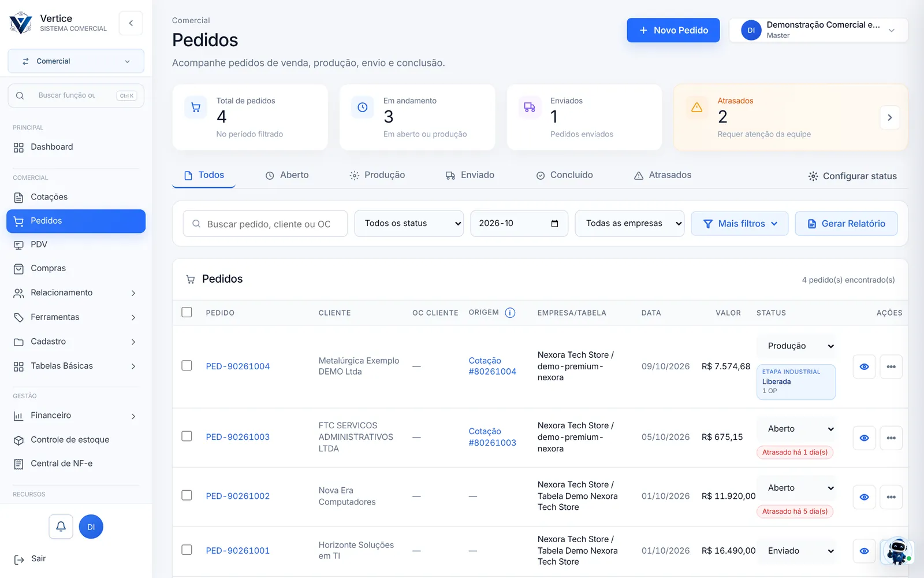Switch to the Enviado tab
The height and width of the screenshot is (578, 924).
pyautogui.click(x=470, y=175)
